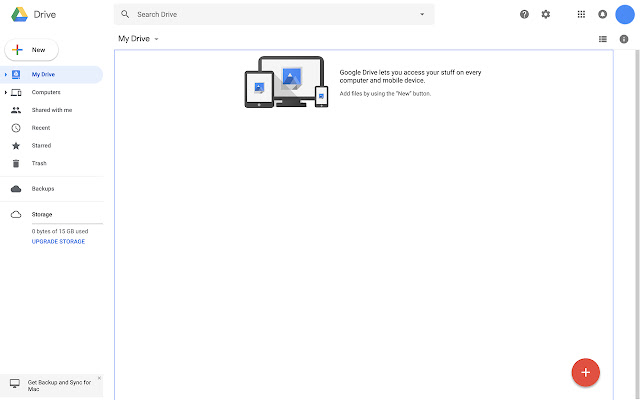
Task: Click the Backups cloud icon
Action: pyautogui.click(x=16, y=189)
